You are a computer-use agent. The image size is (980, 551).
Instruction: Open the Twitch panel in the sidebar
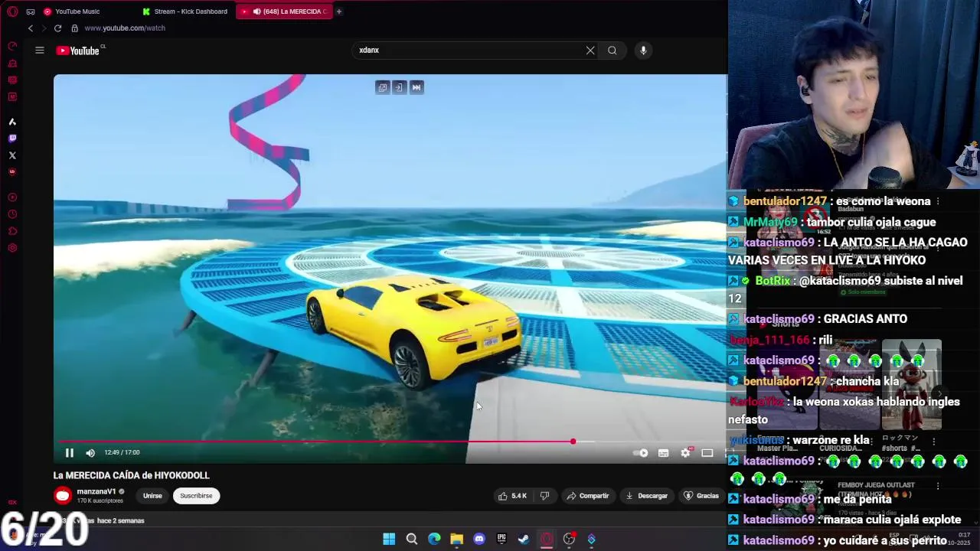[x=12, y=139]
